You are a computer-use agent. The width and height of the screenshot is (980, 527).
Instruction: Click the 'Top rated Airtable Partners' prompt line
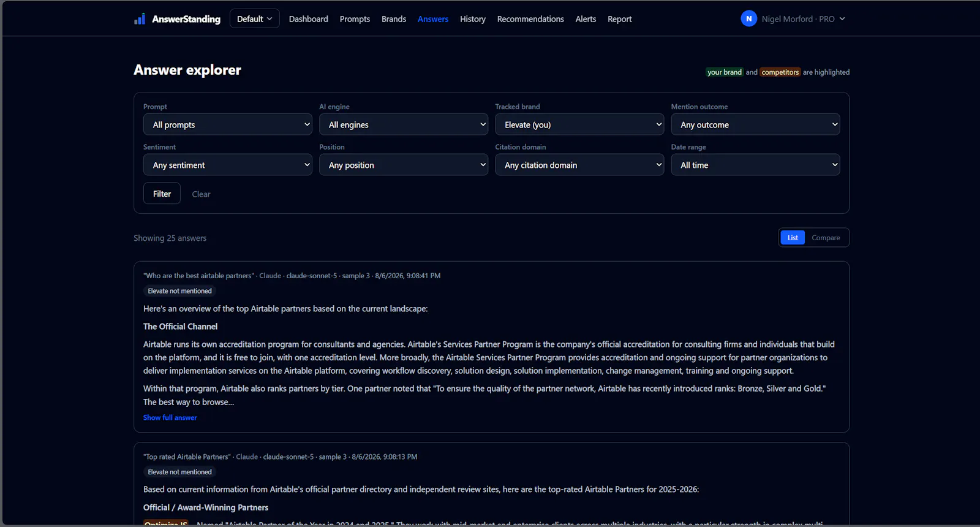click(280, 457)
